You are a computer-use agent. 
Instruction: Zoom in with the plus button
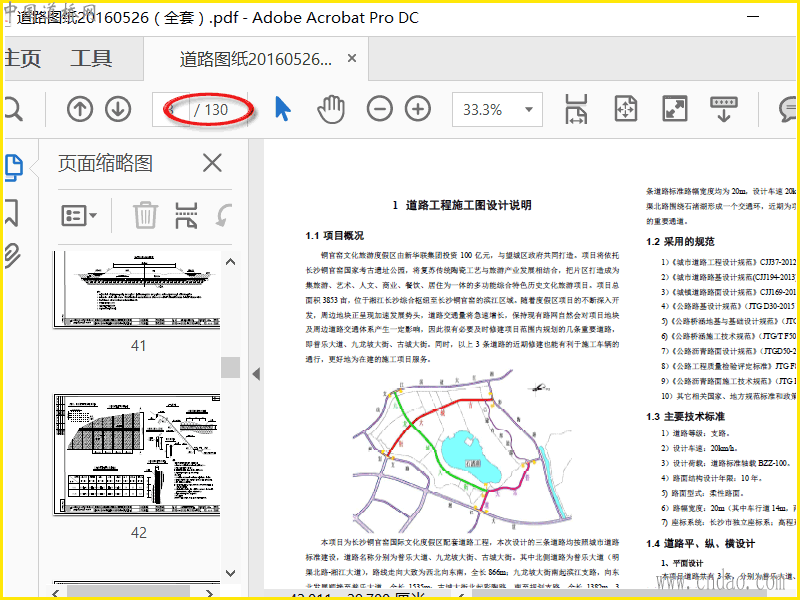pyautogui.click(x=418, y=109)
